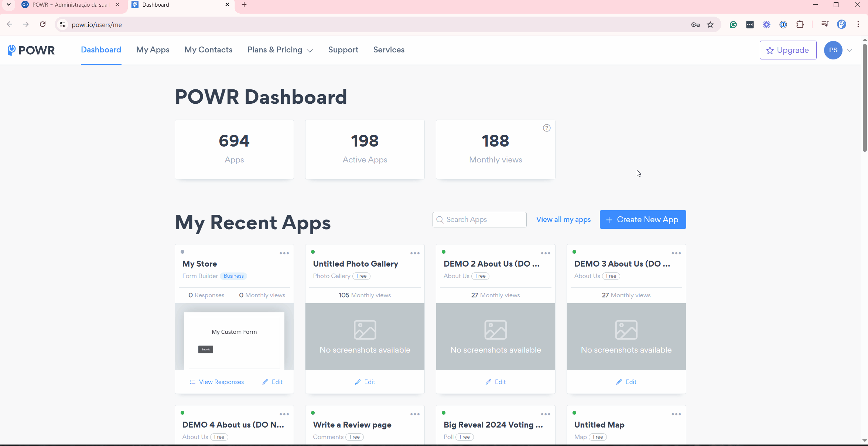
Task: Click the dark square extension icon with dots
Action: coord(750,25)
